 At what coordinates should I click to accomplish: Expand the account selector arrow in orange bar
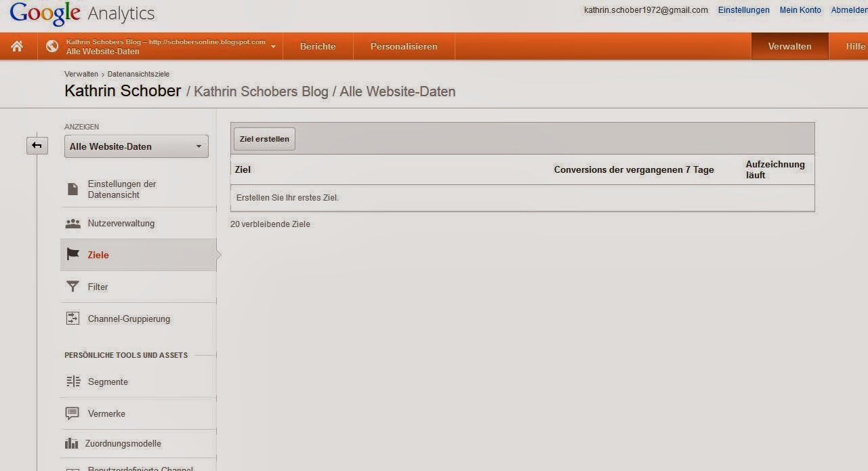(x=273, y=47)
